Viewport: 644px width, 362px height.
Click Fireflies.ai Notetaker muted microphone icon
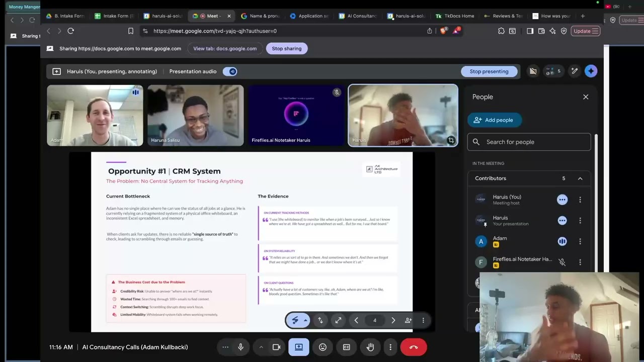562,262
